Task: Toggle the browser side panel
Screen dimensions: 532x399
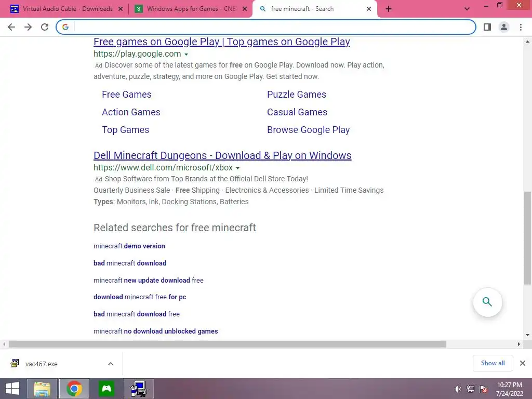Action: [x=487, y=27]
